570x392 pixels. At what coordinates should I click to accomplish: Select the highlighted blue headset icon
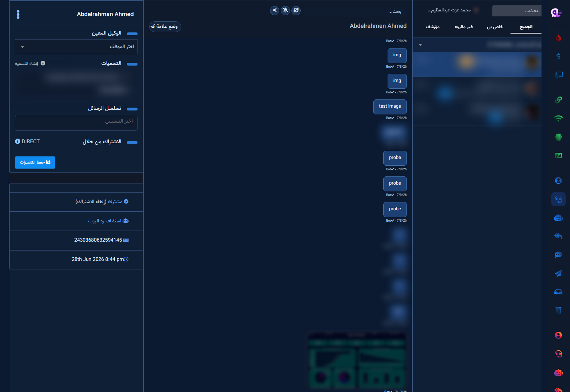click(x=558, y=199)
